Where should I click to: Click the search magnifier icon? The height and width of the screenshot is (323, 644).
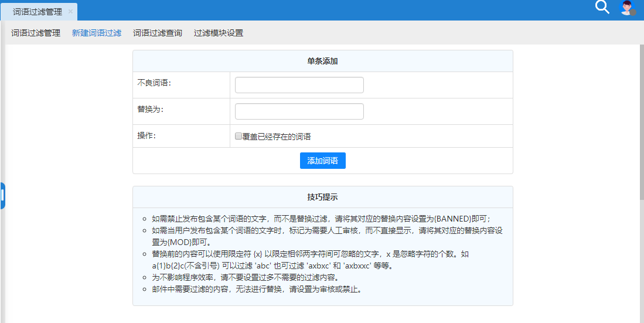click(602, 7)
